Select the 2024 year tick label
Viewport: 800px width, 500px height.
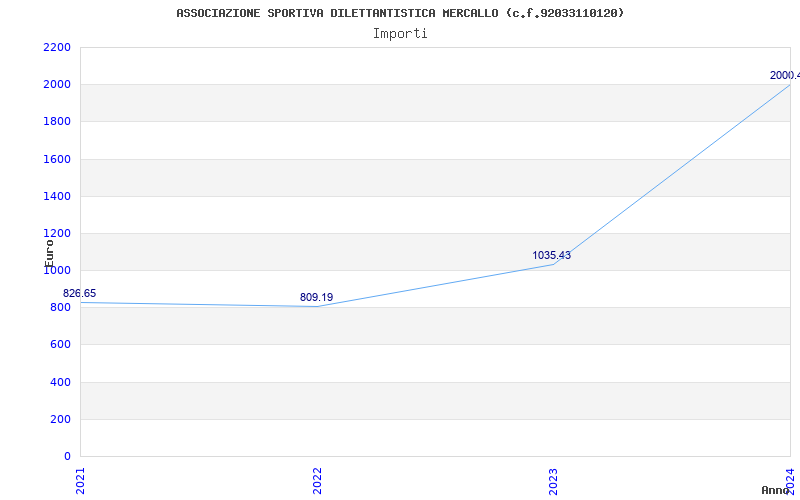click(x=789, y=479)
